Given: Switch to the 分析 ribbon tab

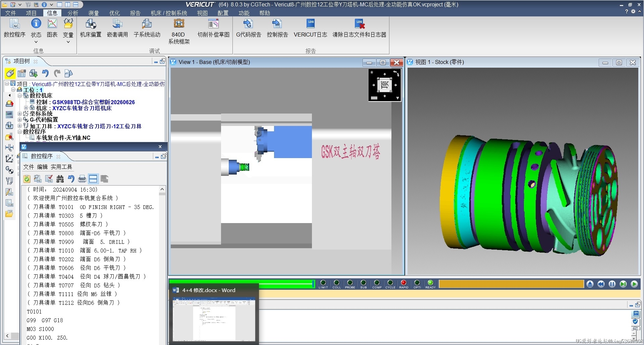Looking at the screenshot, I should click(x=73, y=13).
